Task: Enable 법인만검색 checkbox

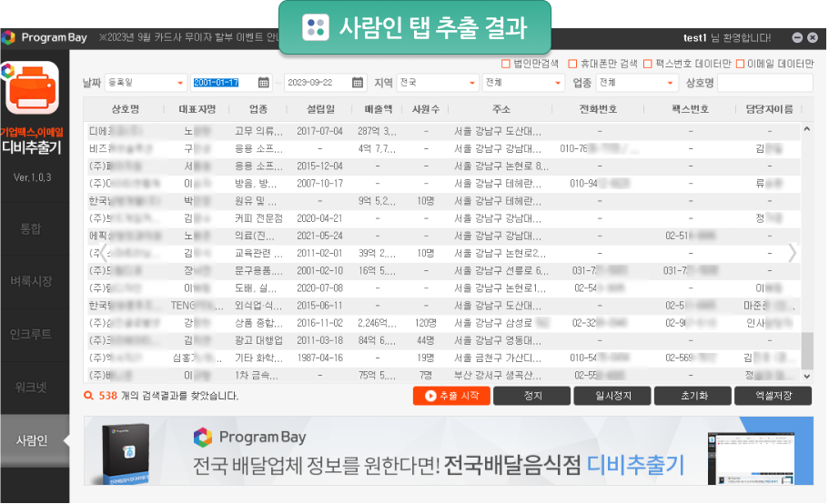Action: [x=505, y=64]
